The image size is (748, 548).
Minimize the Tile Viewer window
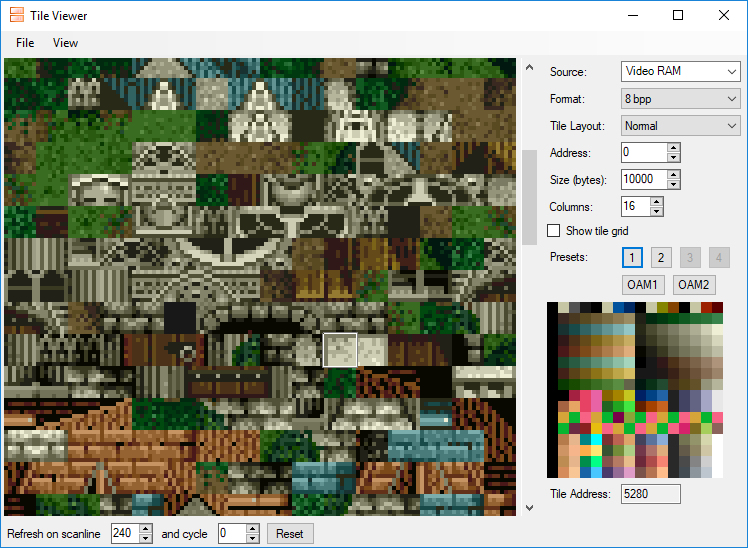pyautogui.click(x=633, y=15)
